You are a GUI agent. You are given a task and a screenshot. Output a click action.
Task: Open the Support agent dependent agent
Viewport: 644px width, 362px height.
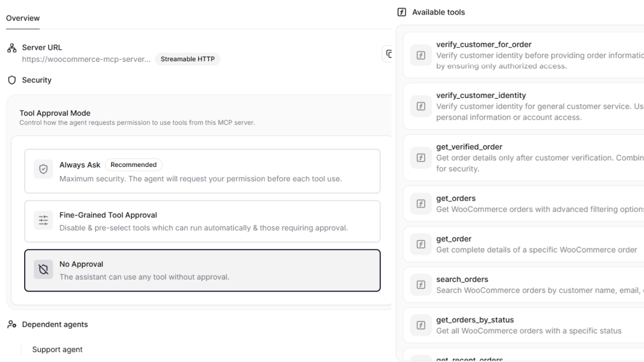pyautogui.click(x=57, y=349)
